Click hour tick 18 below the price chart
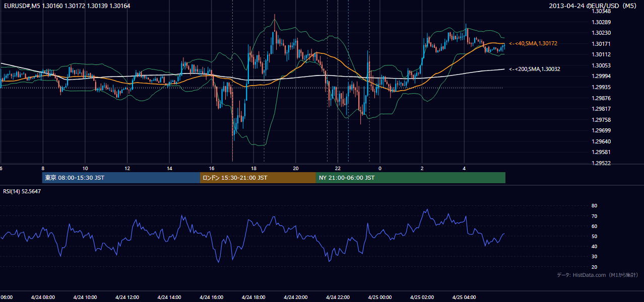Viewport: 644px width, 302px height. point(254,168)
